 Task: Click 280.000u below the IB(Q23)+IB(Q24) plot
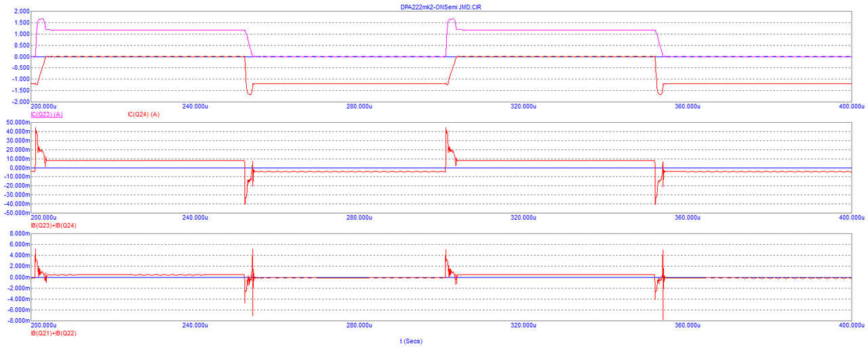tap(359, 217)
